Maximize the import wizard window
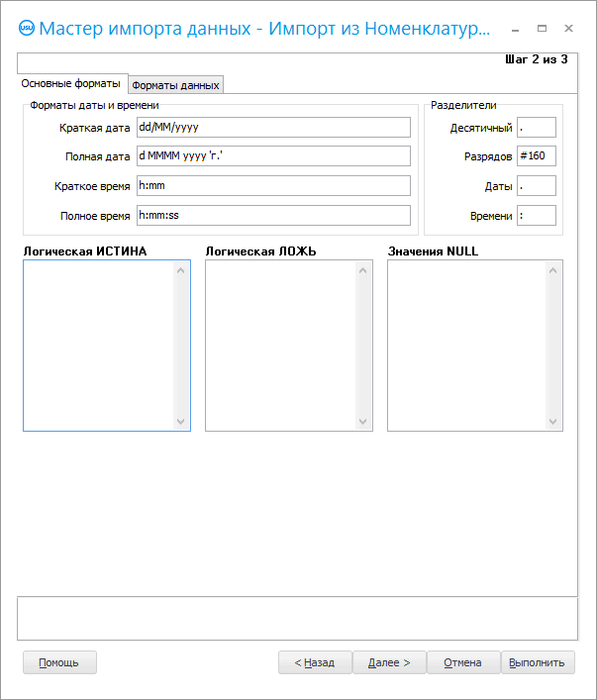Screen dimensions: 597x700 542,29
